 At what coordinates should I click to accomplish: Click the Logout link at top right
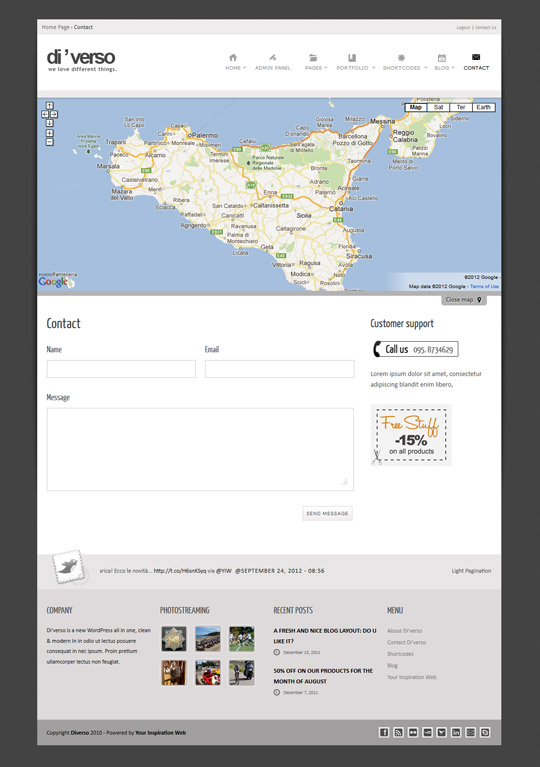[x=463, y=27]
